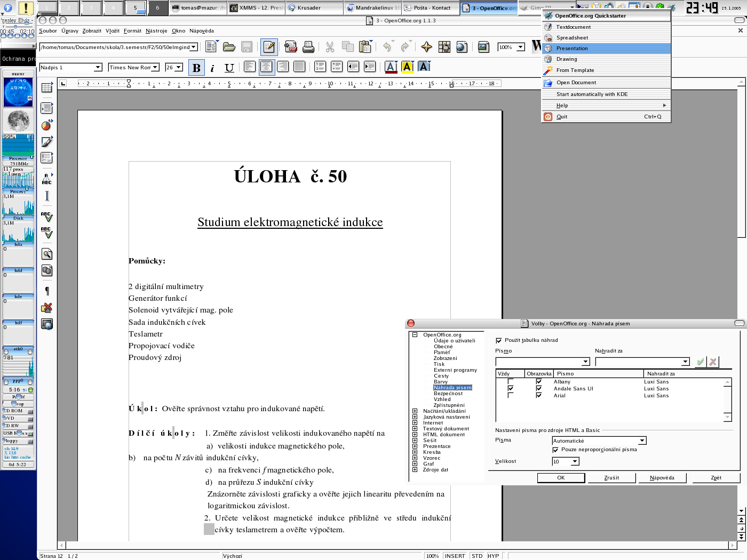
Task: Click the Cut scissors icon
Action: click(330, 47)
